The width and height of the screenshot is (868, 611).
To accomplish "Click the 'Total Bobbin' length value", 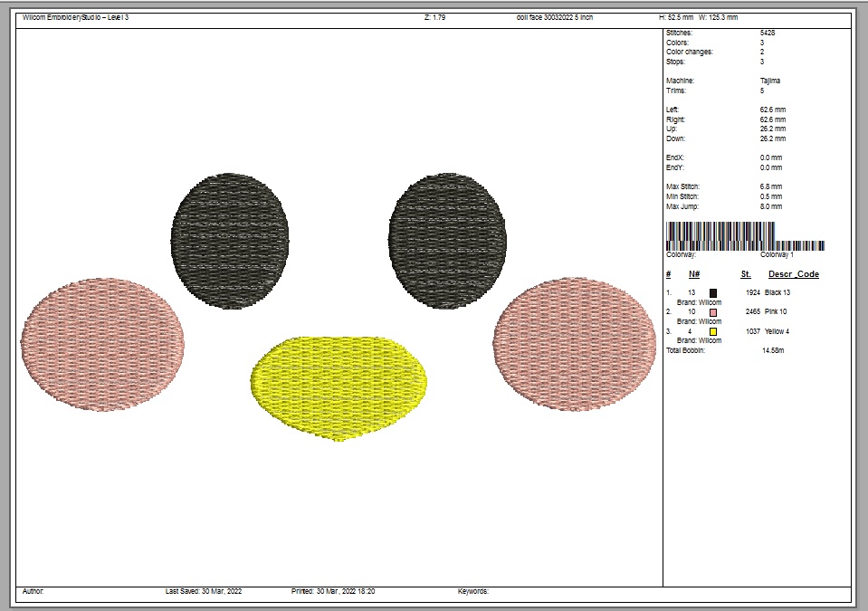I will (772, 350).
